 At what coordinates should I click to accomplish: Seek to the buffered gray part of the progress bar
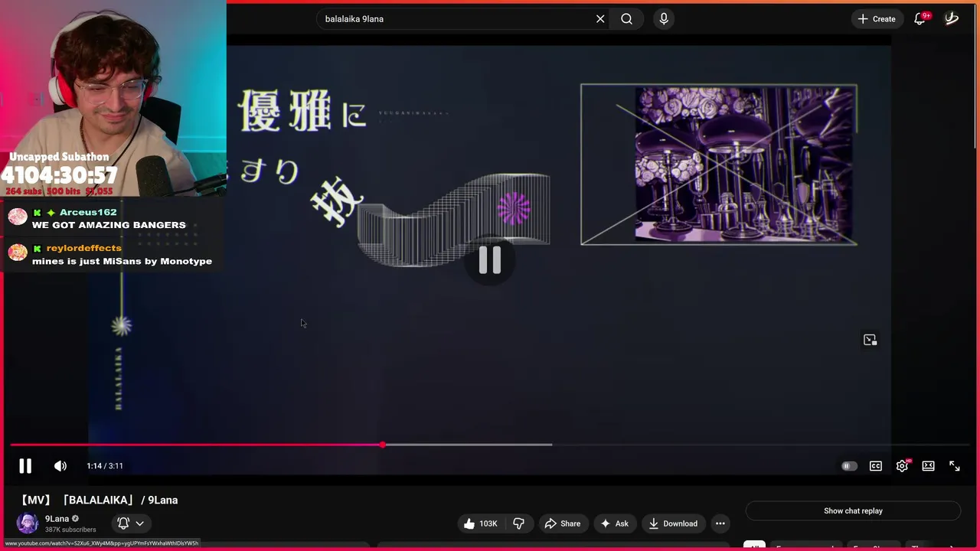tap(467, 445)
